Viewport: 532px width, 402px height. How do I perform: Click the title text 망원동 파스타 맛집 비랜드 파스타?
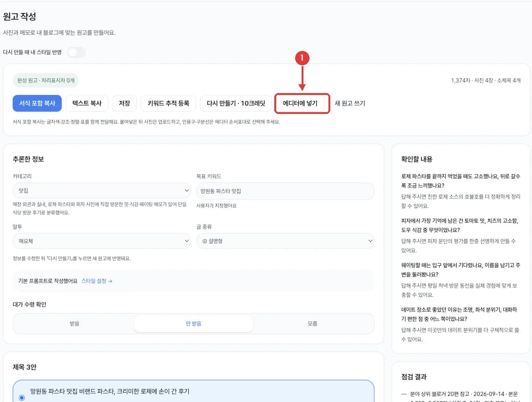[x=110, y=391]
